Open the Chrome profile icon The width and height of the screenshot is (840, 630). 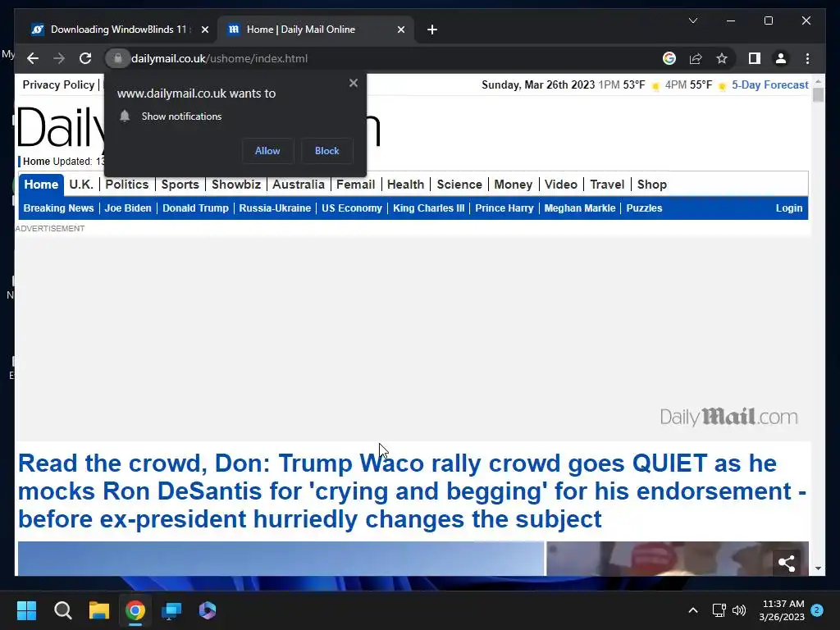pyautogui.click(x=781, y=58)
